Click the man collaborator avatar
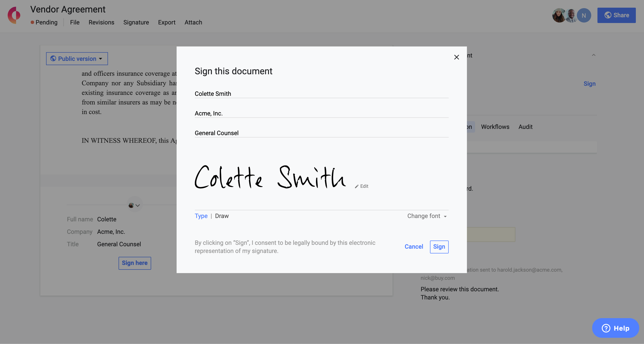The height and width of the screenshot is (344, 644). (571, 16)
